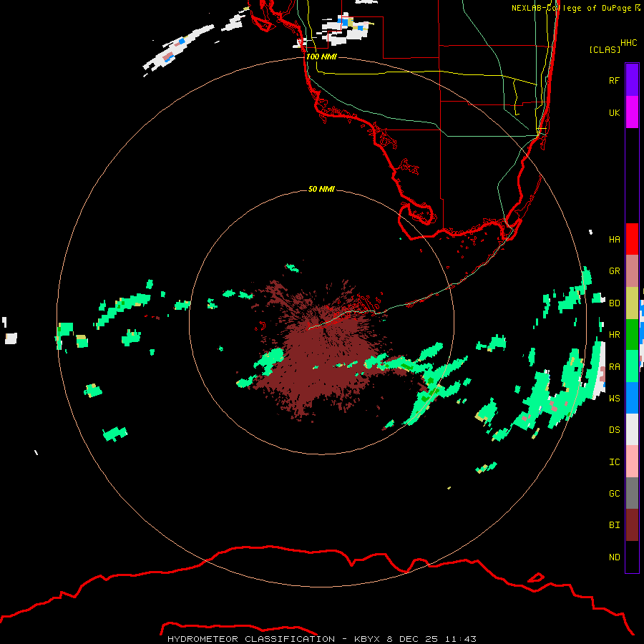This screenshot has width=644, height=644.
Task: Click the brown BI legend swatch
Action: pyautogui.click(x=632, y=525)
